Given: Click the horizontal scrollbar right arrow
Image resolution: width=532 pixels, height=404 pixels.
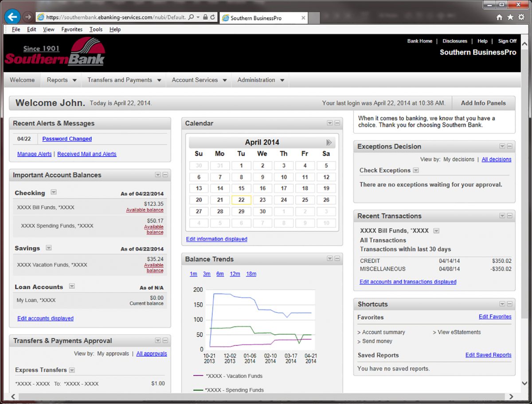Looking at the screenshot, I should pyautogui.click(x=511, y=396).
